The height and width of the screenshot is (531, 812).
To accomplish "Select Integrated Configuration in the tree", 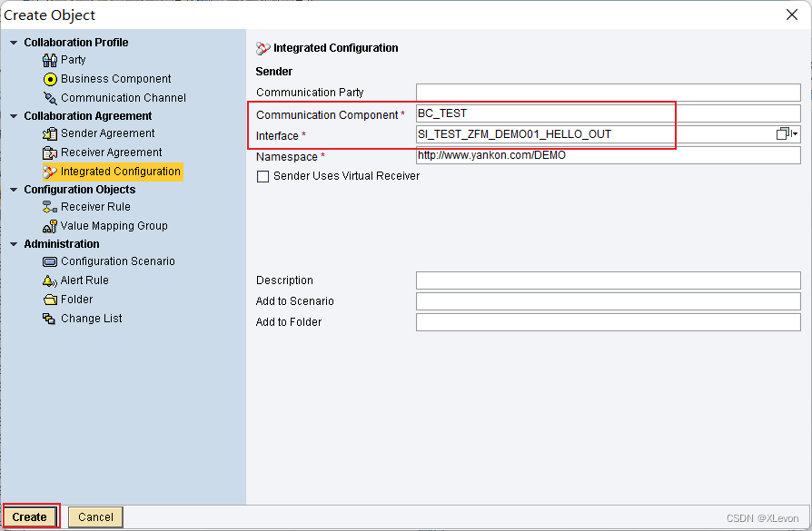I will 121,172.
